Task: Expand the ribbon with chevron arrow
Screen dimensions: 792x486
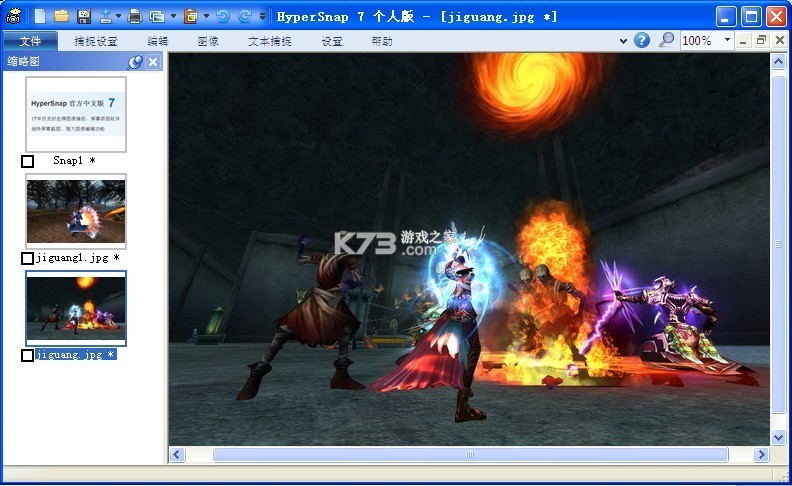Action: click(x=623, y=41)
